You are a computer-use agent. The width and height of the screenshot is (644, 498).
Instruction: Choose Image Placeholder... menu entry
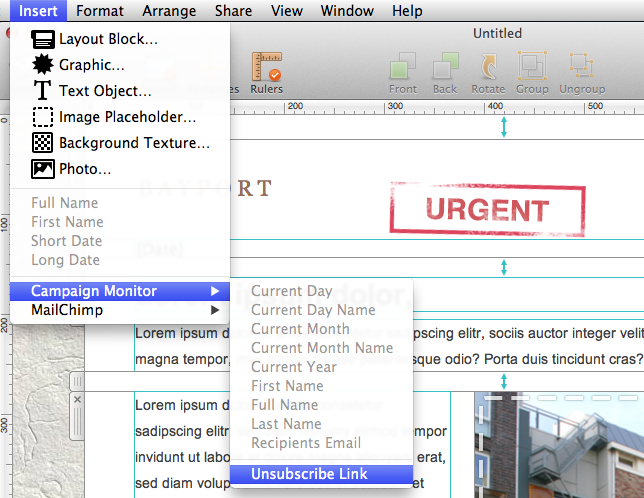coord(120,117)
